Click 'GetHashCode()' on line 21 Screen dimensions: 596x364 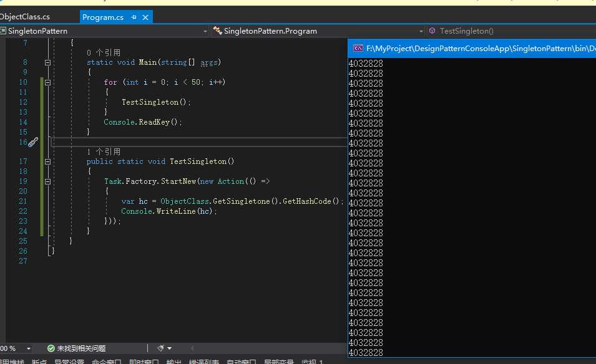pos(311,201)
